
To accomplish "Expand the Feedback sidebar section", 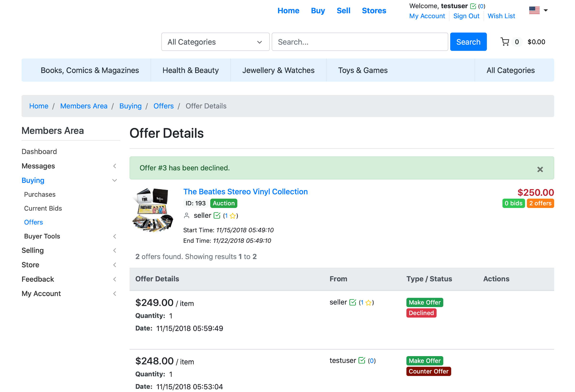I will 114,279.
